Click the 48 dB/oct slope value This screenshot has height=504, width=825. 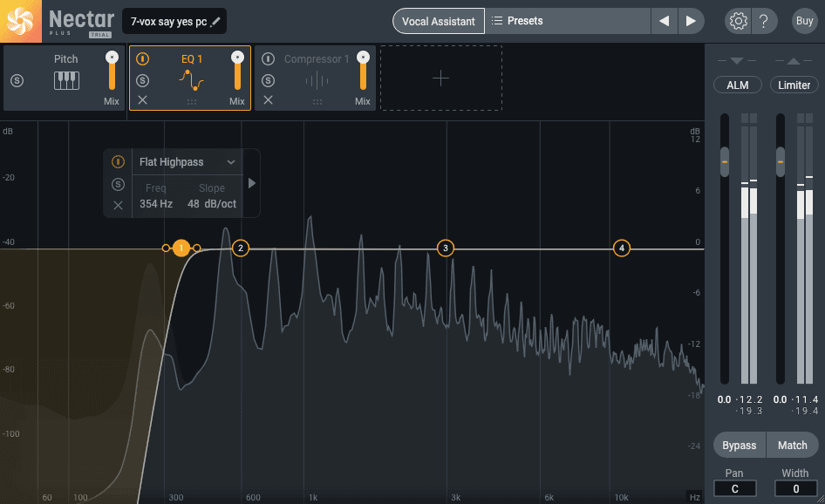point(212,203)
